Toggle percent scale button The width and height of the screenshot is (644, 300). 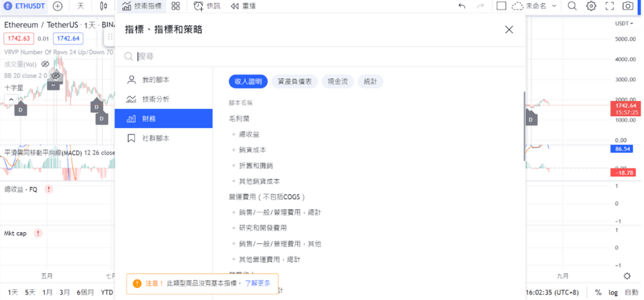[598, 292]
